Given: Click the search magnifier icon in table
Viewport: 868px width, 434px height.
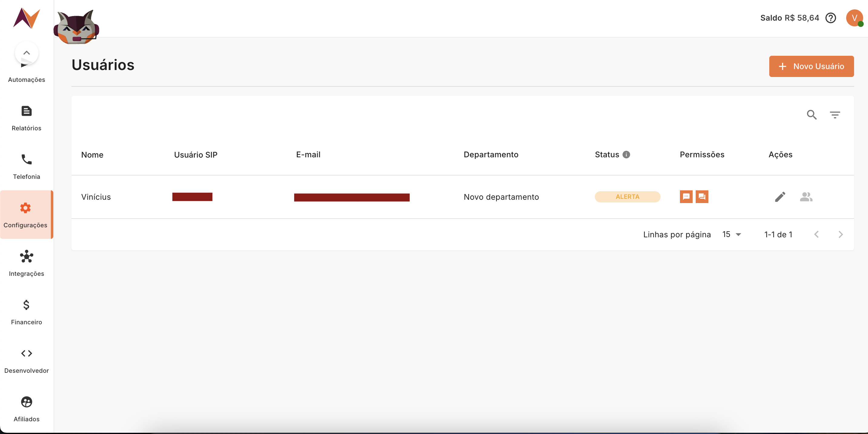Looking at the screenshot, I should tap(811, 115).
